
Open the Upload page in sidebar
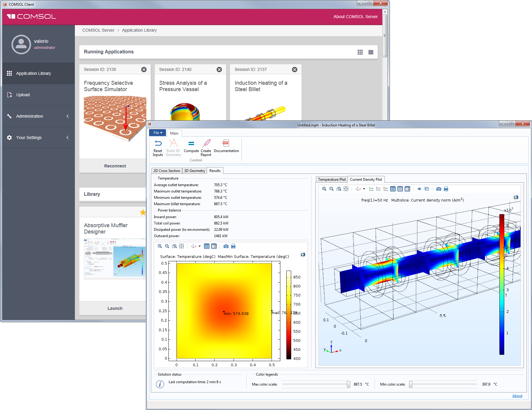pyautogui.click(x=38, y=95)
